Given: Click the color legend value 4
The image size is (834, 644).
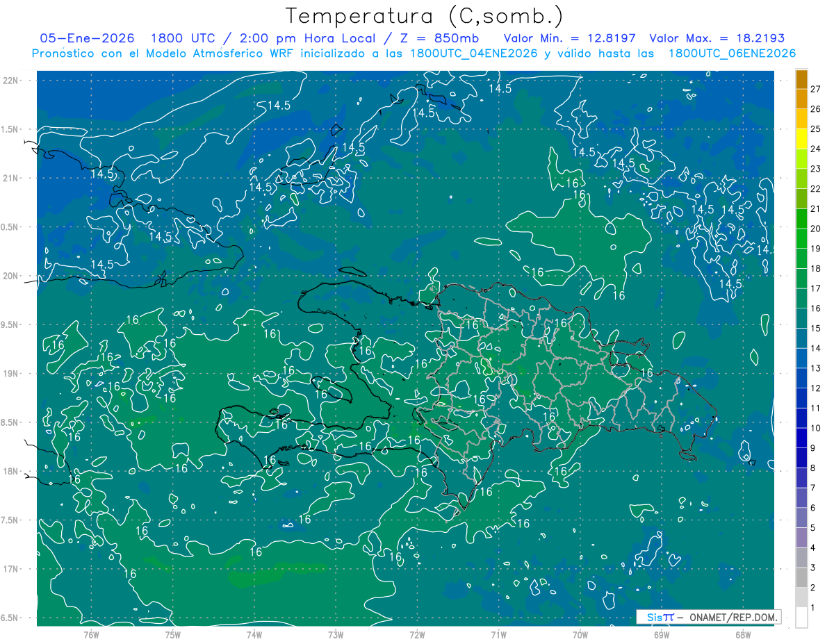Looking at the screenshot, I should coord(813,548).
